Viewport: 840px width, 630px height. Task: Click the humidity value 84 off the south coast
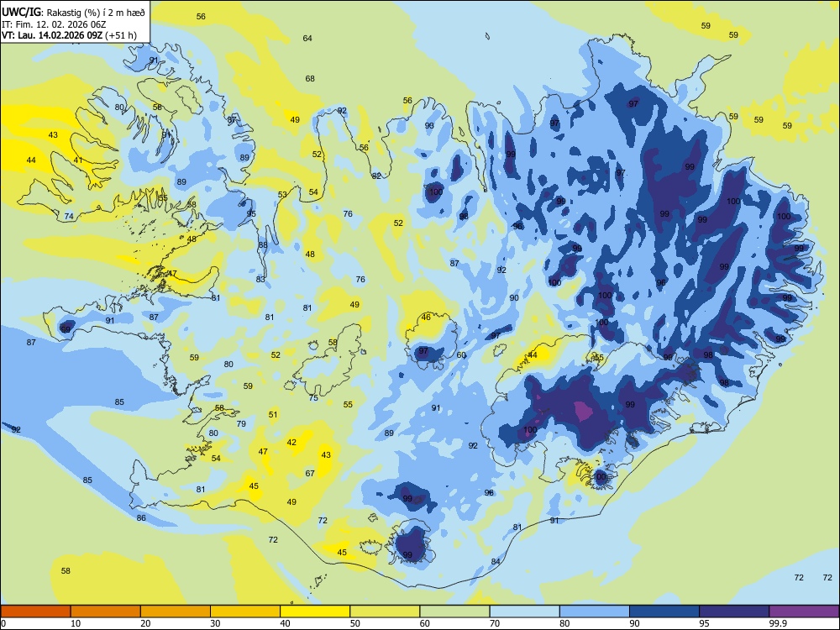[496, 561]
